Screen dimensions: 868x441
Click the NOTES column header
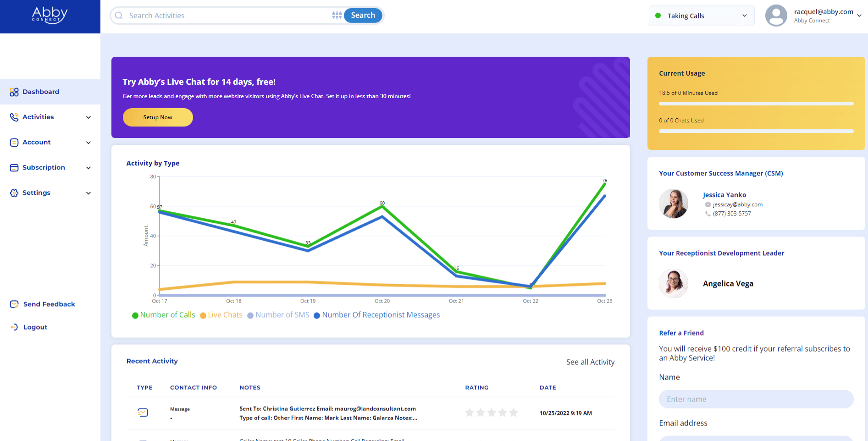click(250, 387)
